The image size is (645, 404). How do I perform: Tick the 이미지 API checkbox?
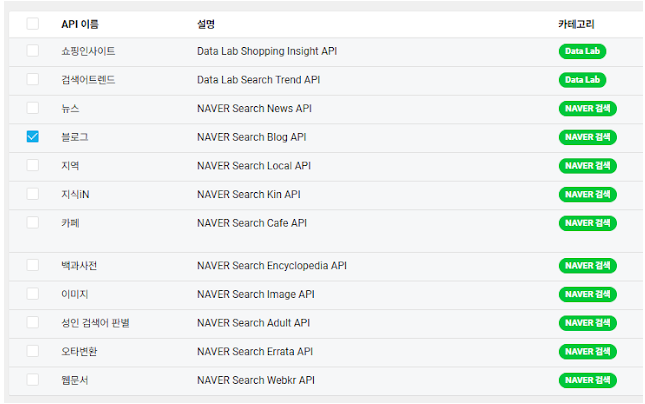[x=32, y=294]
